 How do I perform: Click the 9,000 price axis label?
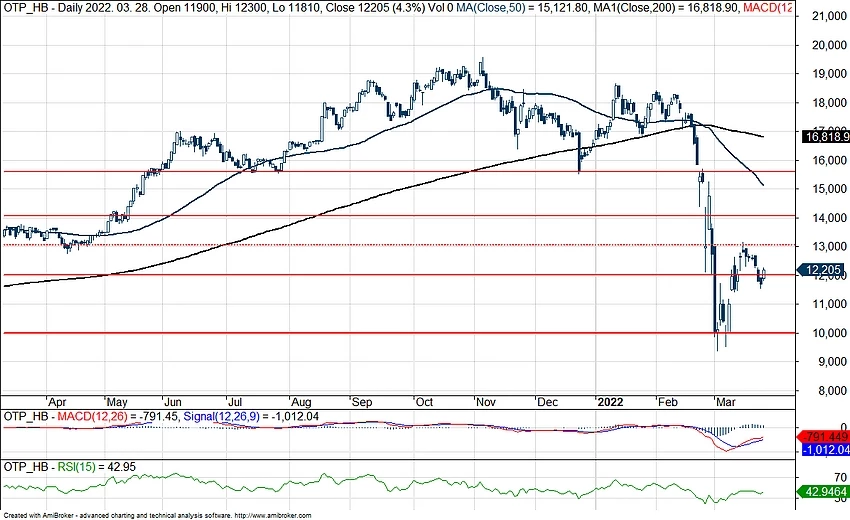(832, 361)
